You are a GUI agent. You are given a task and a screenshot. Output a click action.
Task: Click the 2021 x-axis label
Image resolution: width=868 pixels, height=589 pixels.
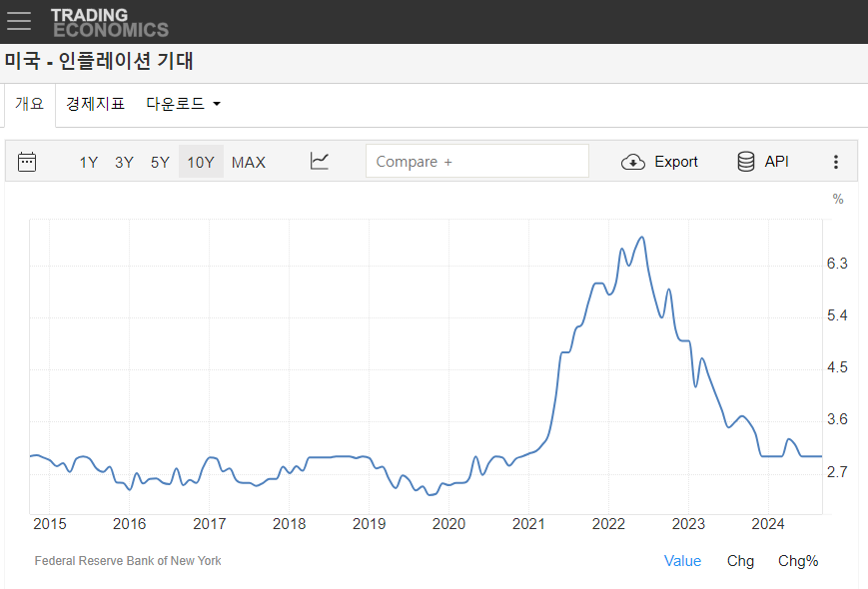(528, 524)
